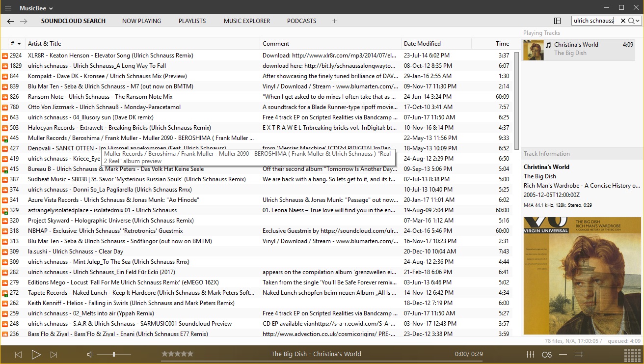
Task: Go back with the left arrow
Action: pos(11,21)
